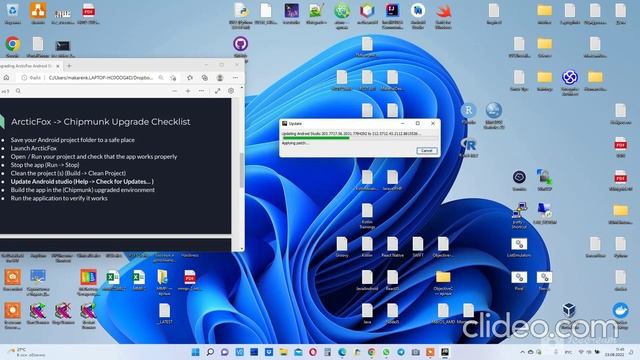
Task: Open the browser Settings and more menu
Action: 236,78
